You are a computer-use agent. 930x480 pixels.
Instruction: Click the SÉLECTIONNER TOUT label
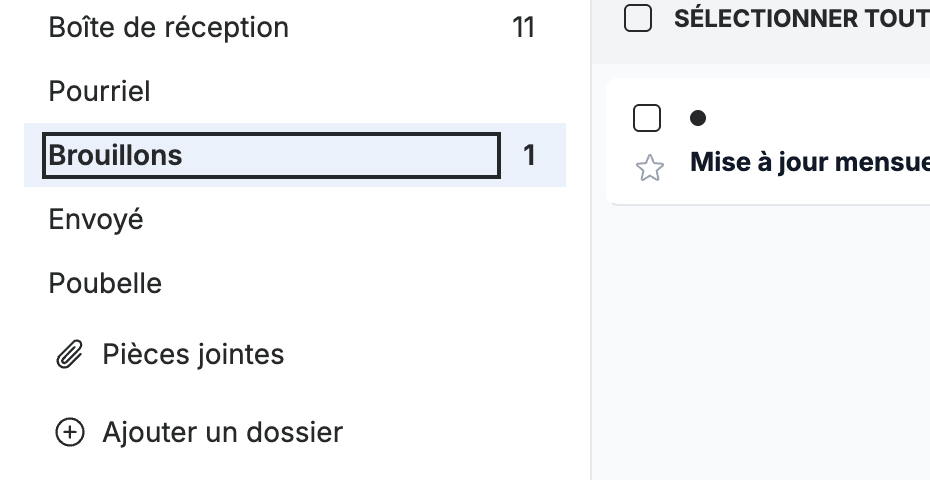(x=801, y=19)
